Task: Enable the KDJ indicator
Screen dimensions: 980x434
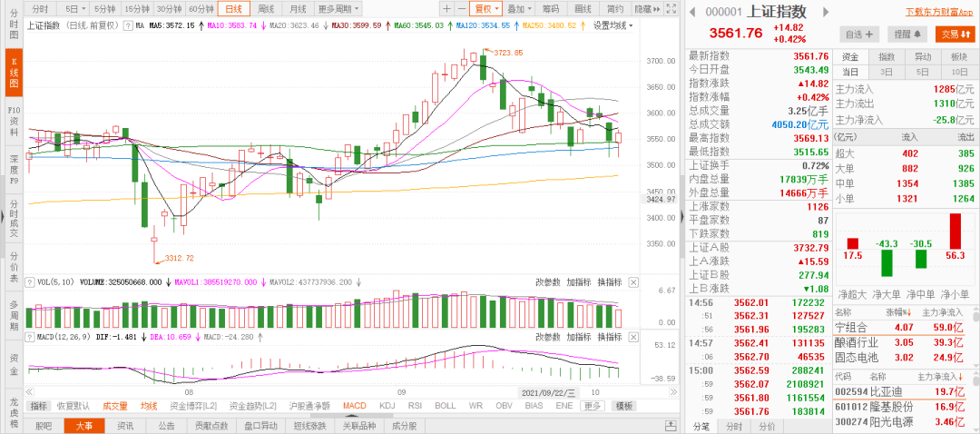Action: tap(387, 406)
